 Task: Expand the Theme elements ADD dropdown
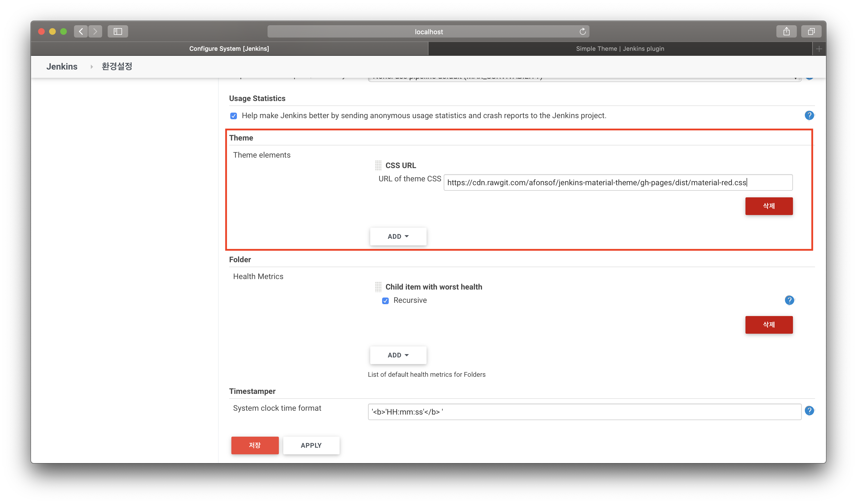pos(398,236)
